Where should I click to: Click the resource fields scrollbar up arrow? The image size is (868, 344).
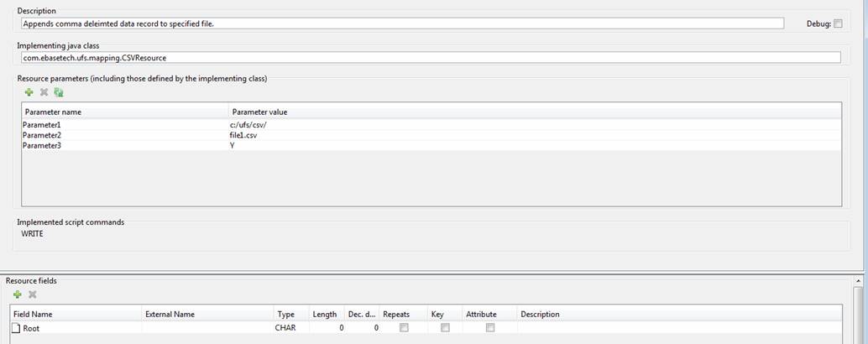(858, 280)
